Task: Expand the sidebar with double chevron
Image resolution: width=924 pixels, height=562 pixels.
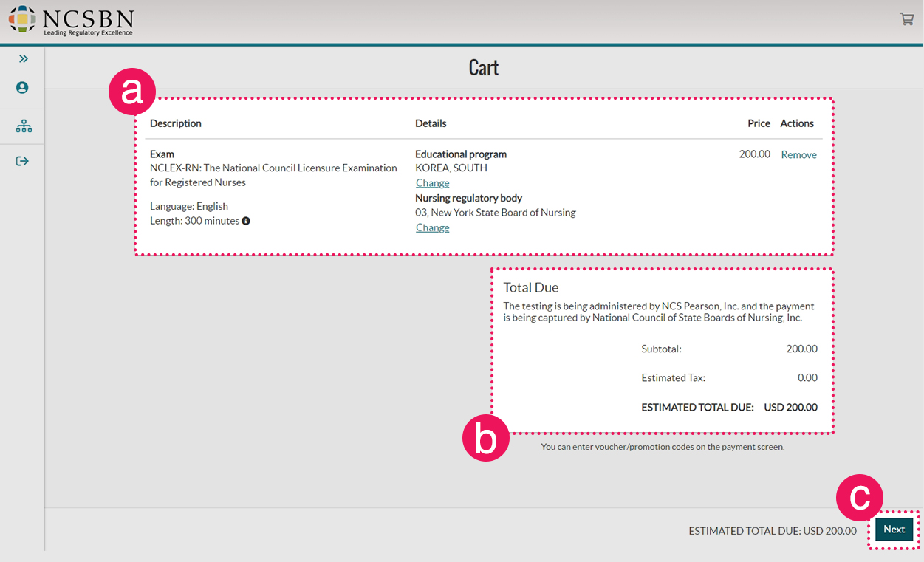Action: [23, 59]
